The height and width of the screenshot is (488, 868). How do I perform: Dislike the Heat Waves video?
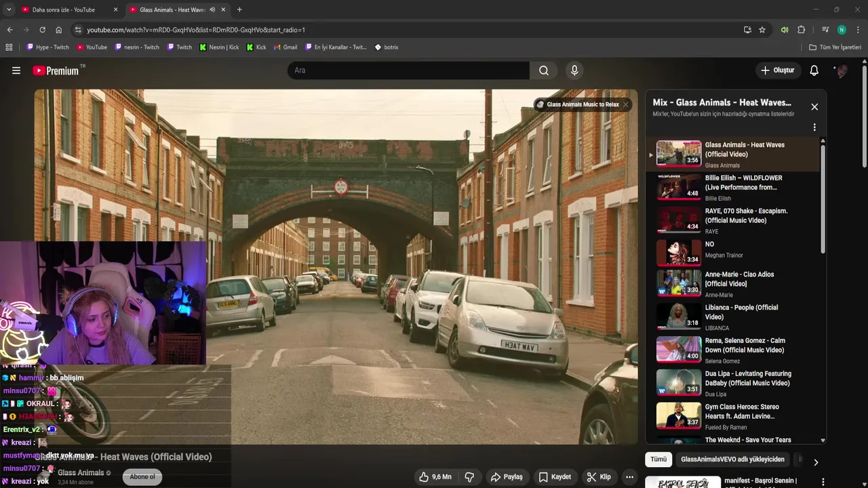pos(469,477)
